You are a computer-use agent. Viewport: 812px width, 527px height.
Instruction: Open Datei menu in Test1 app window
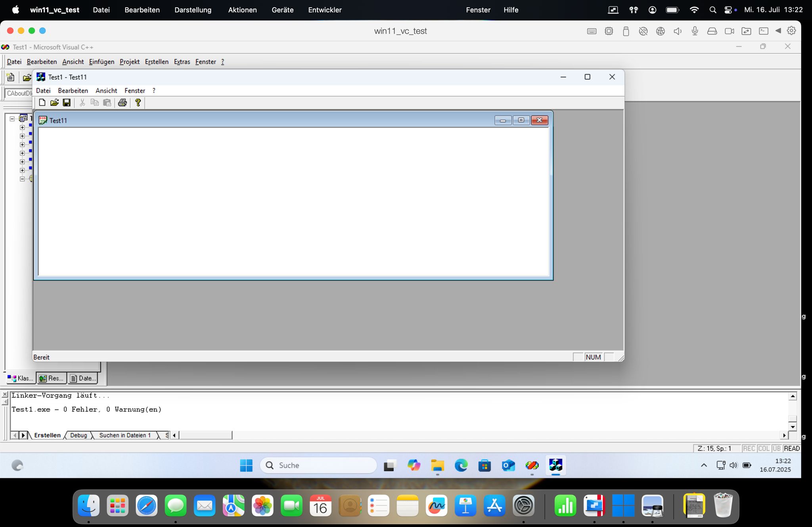[x=43, y=91]
